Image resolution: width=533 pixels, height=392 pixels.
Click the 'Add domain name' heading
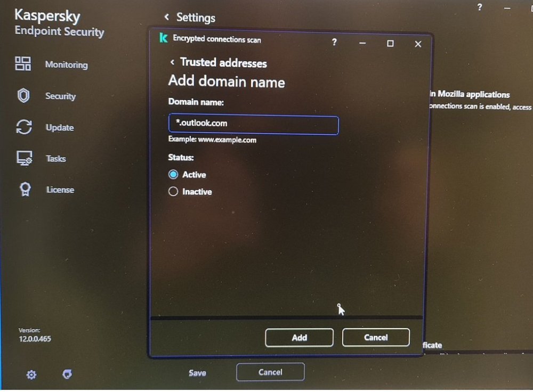(x=227, y=81)
